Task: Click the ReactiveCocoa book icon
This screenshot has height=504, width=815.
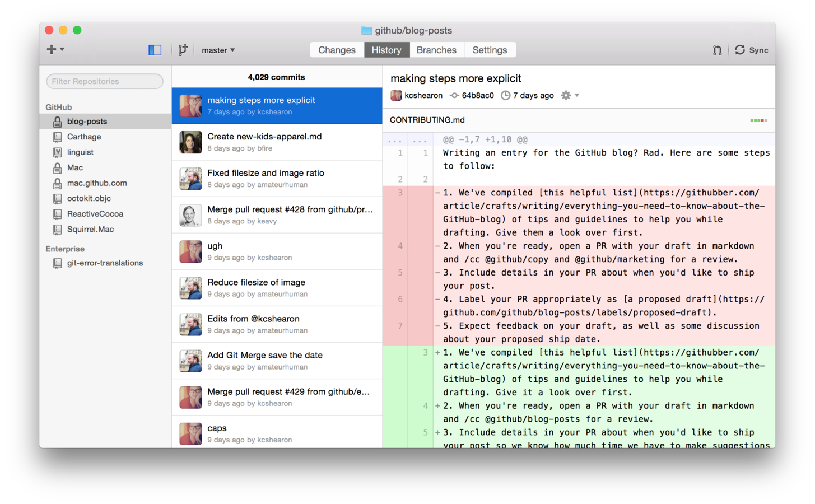Action: tap(57, 213)
